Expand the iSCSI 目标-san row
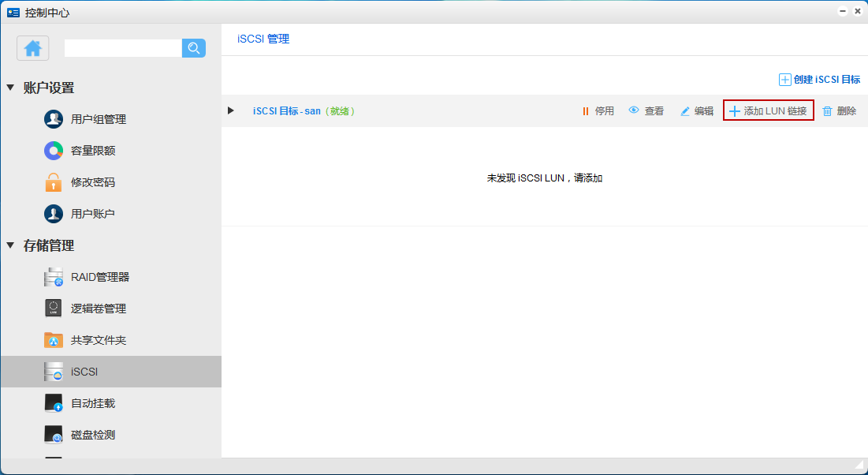The width and height of the screenshot is (868, 475). point(231,110)
